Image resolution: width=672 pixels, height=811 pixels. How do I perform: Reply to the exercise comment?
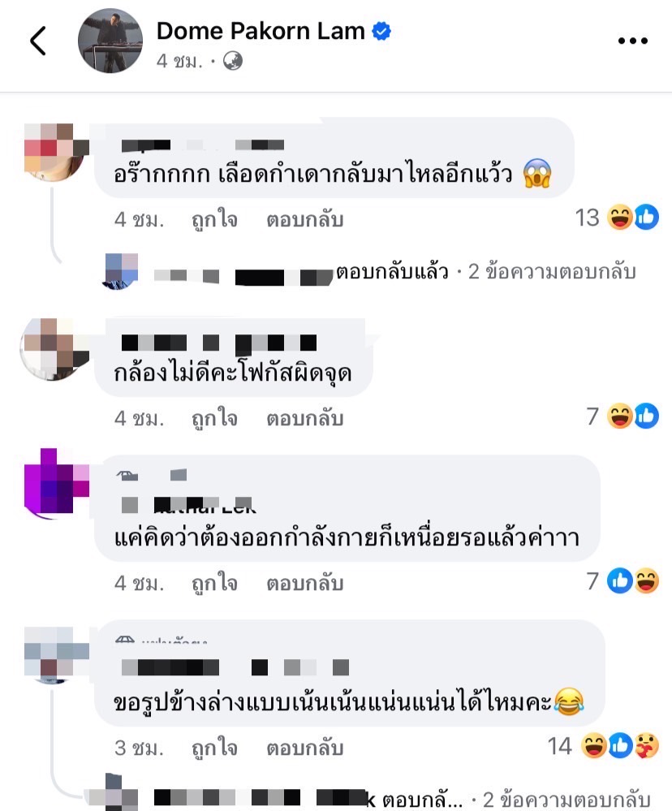click(x=305, y=583)
